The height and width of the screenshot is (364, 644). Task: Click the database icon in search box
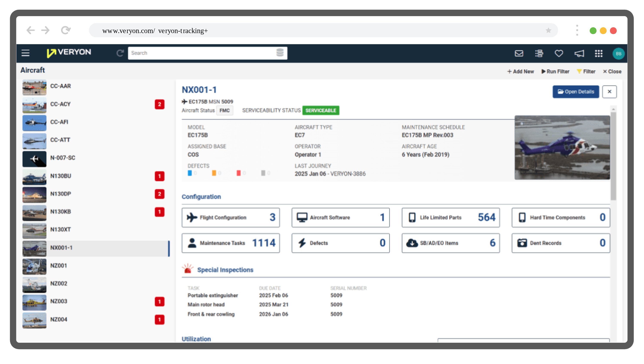click(280, 53)
